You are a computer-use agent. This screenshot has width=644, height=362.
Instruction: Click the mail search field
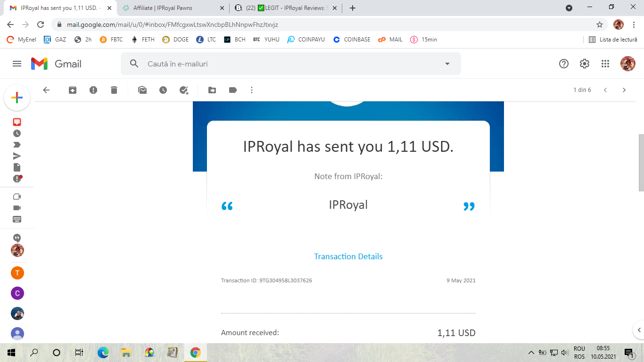click(x=291, y=64)
